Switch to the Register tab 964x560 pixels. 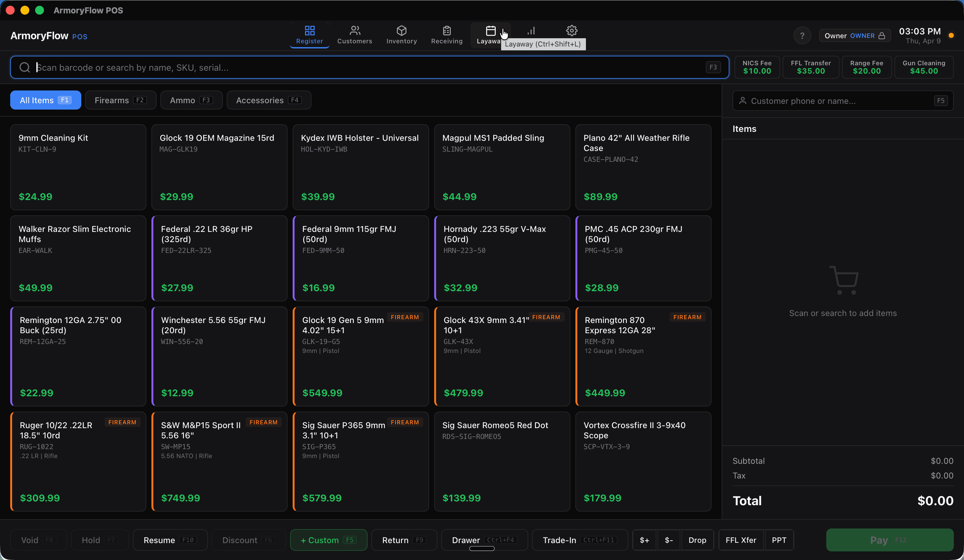(309, 35)
